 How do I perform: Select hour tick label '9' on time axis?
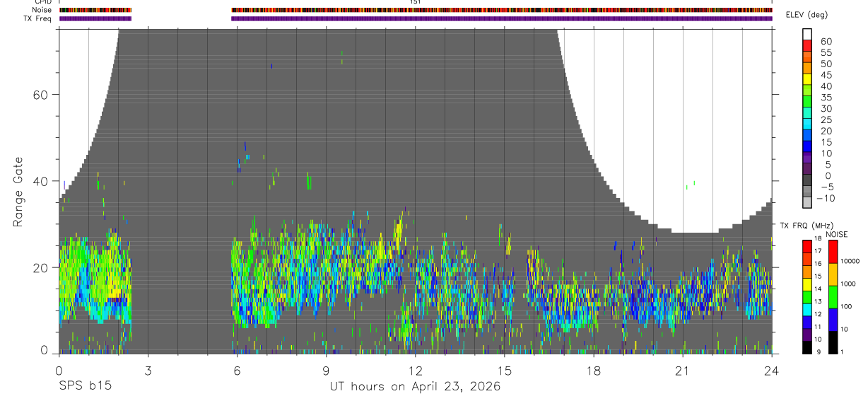(326, 370)
